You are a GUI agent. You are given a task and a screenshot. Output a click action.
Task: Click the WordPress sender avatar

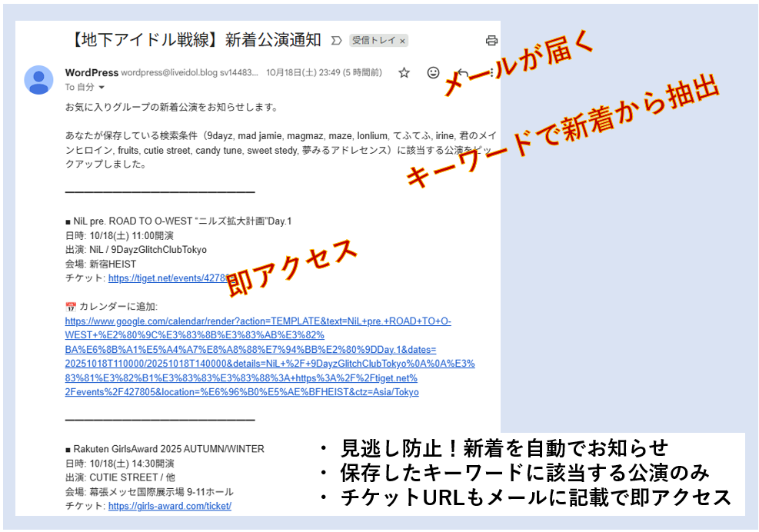click(38, 80)
